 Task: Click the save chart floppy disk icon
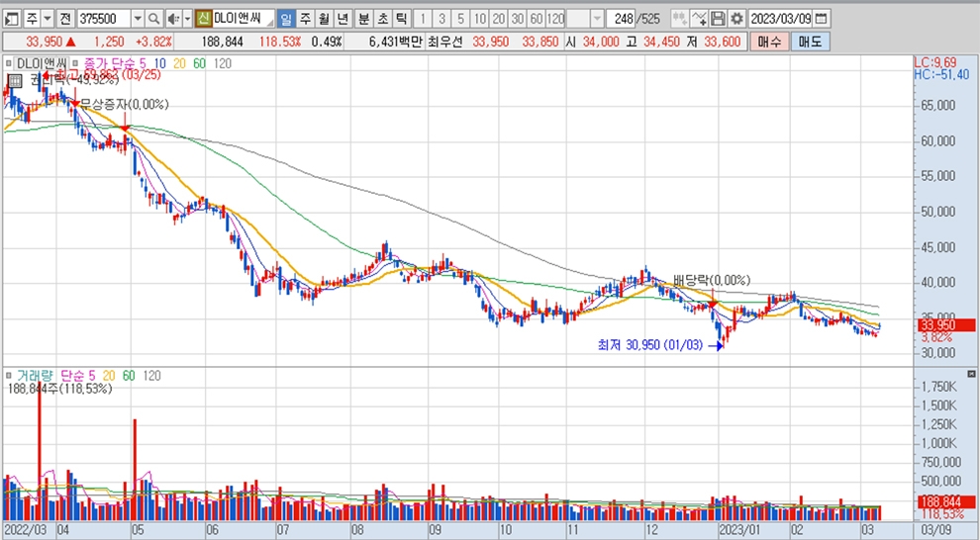click(719, 19)
